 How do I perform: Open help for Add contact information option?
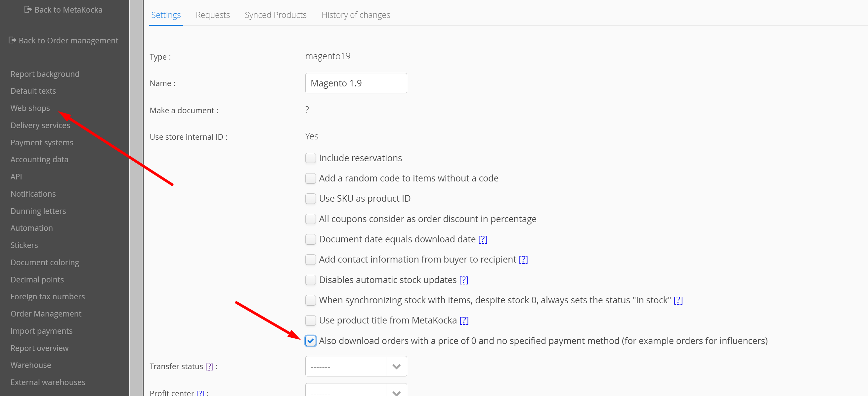click(523, 259)
